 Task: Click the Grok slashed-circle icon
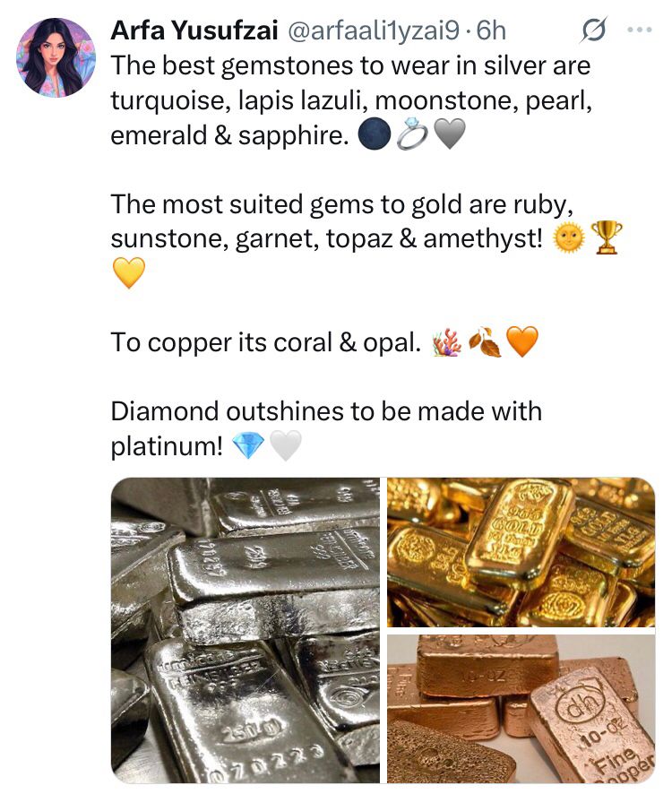593,30
